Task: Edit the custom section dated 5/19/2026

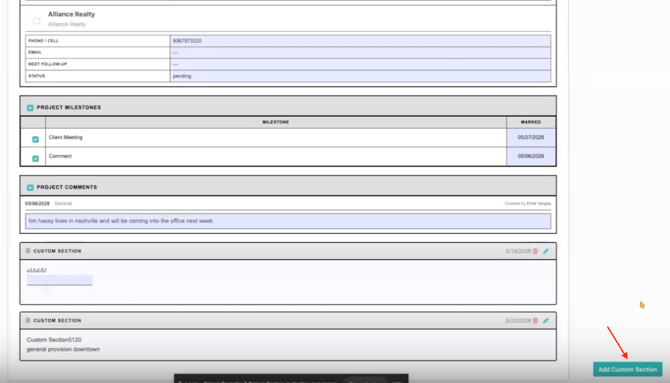Action: pos(546,251)
